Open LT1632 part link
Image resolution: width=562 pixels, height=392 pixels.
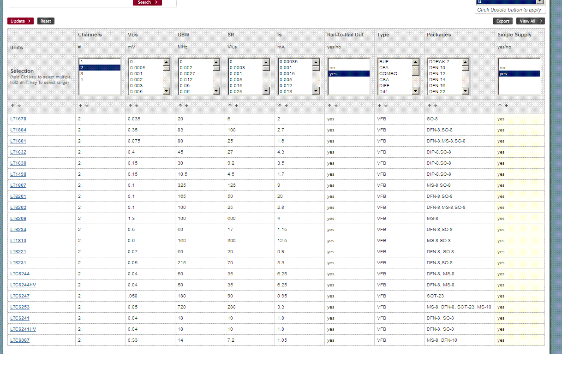[x=18, y=152]
